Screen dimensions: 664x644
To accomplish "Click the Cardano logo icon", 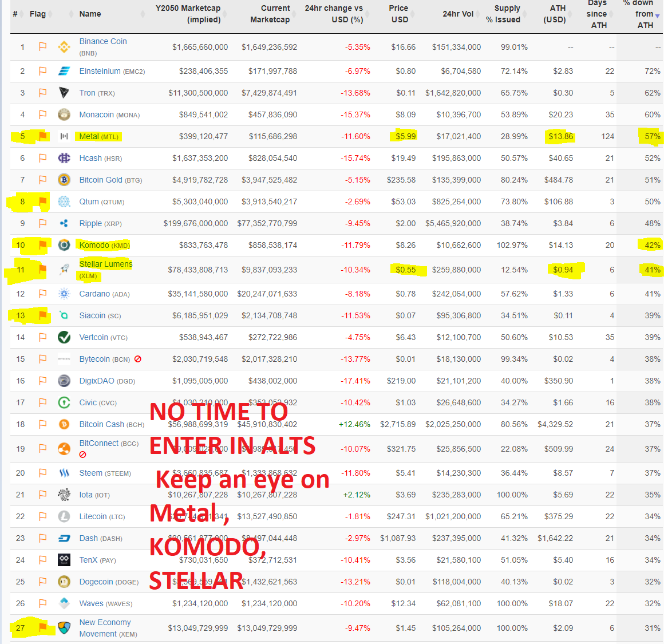I will tap(64, 294).
